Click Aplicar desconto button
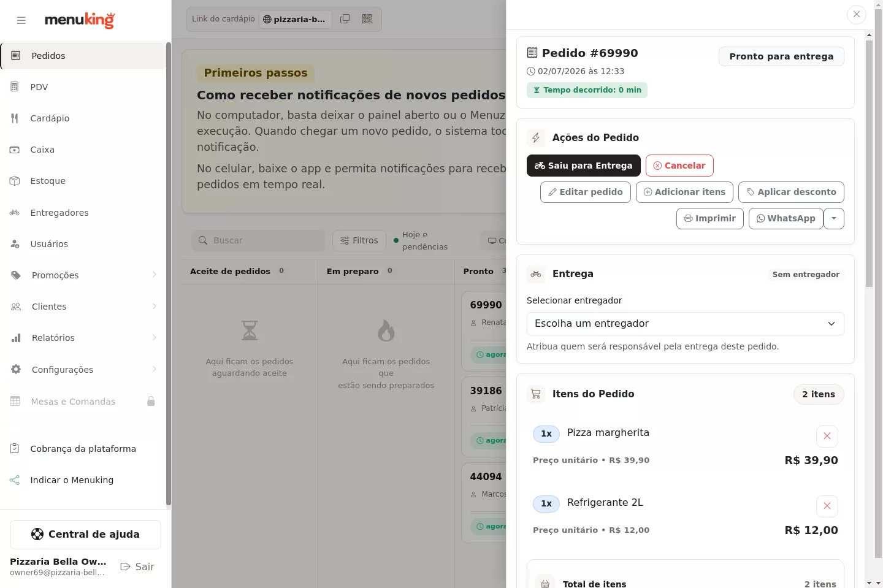Screen dimensions: 883x588 point(791,192)
